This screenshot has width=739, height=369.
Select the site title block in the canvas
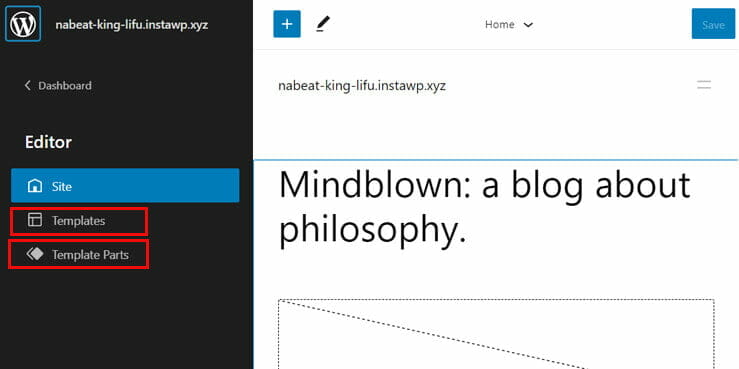tap(362, 86)
